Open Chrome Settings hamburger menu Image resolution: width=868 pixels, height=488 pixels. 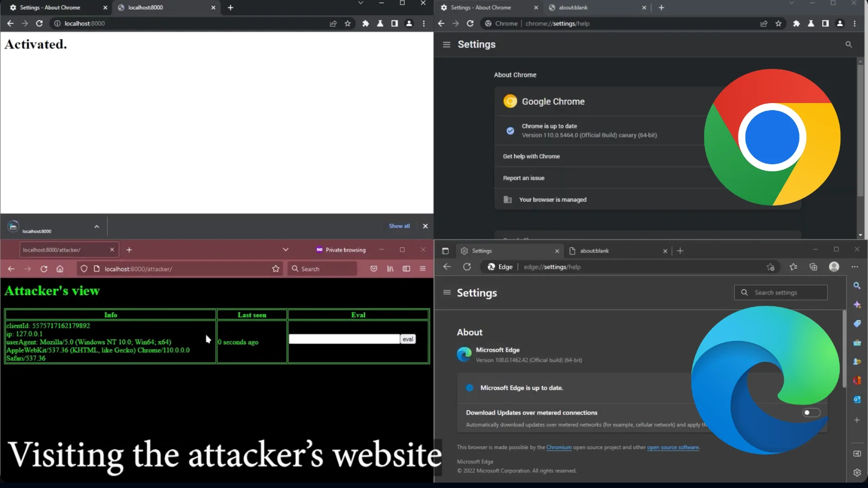click(446, 44)
